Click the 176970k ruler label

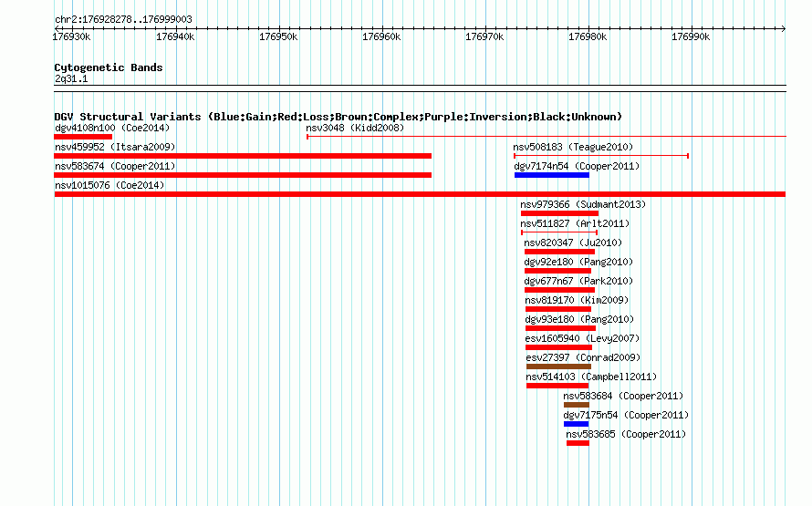[484, 36]
